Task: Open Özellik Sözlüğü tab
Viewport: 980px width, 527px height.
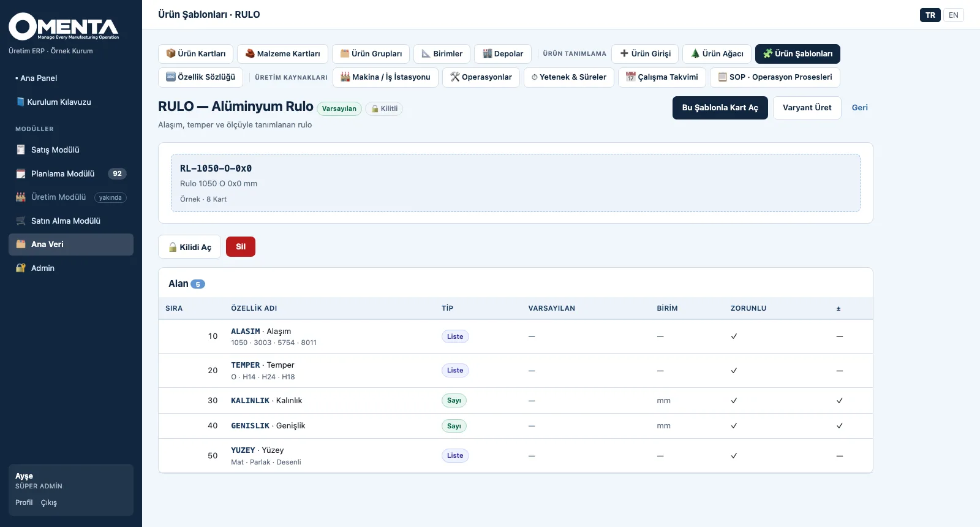Action: [200, 77]
